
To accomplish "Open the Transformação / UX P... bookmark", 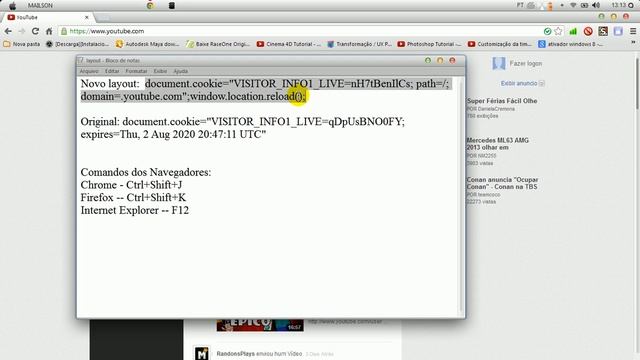I will click(x=360, y=44).
